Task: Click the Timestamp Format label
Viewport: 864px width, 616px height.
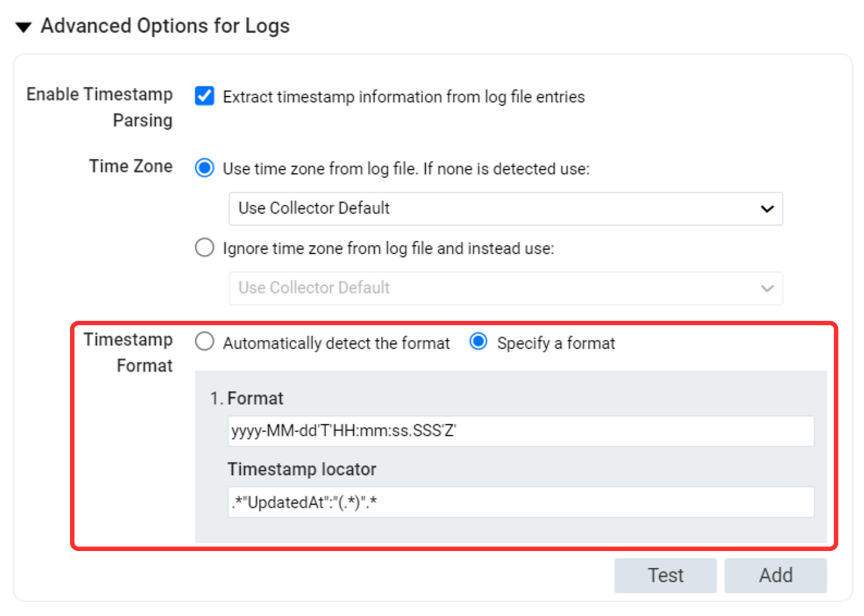Action: click(128, 352)
